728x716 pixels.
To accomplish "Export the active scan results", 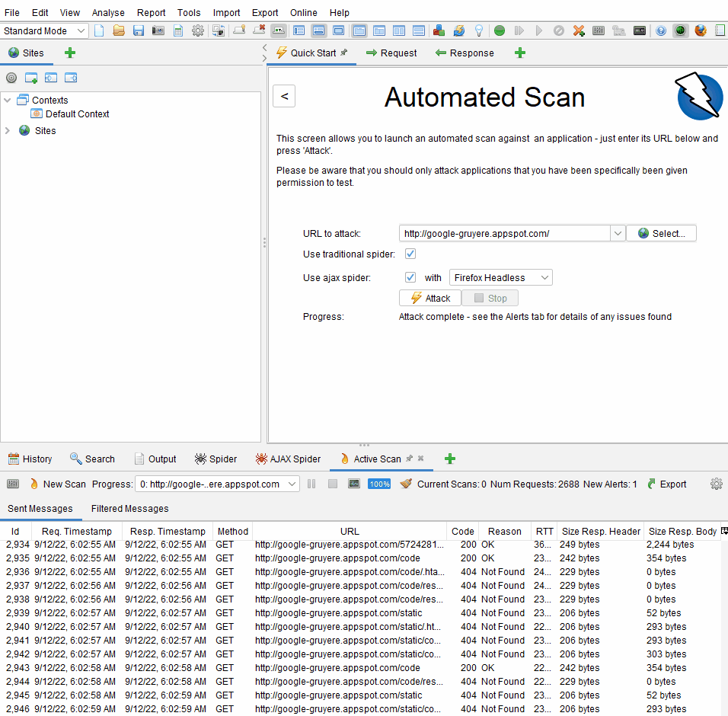I will (667, 484).
